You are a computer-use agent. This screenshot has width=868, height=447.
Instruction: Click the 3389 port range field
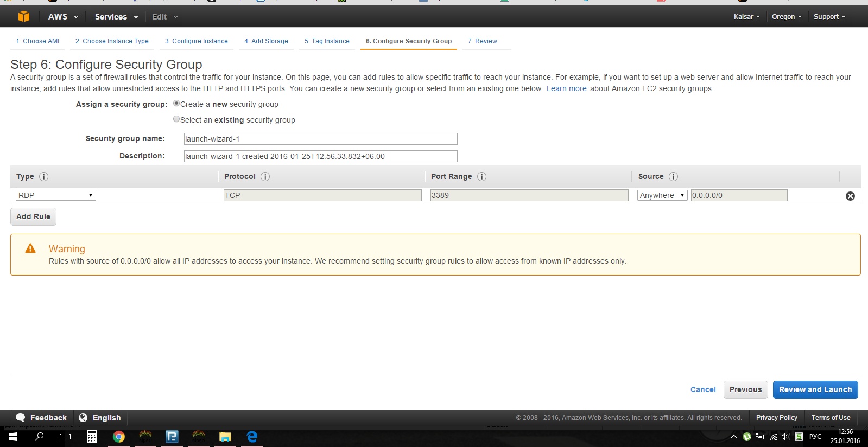point(529,195)
